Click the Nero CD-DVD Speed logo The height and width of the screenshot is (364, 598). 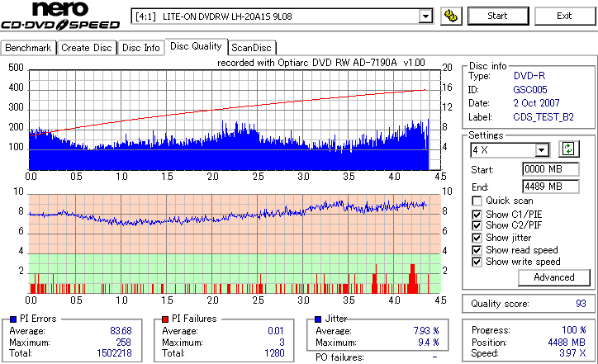[60, 16]
